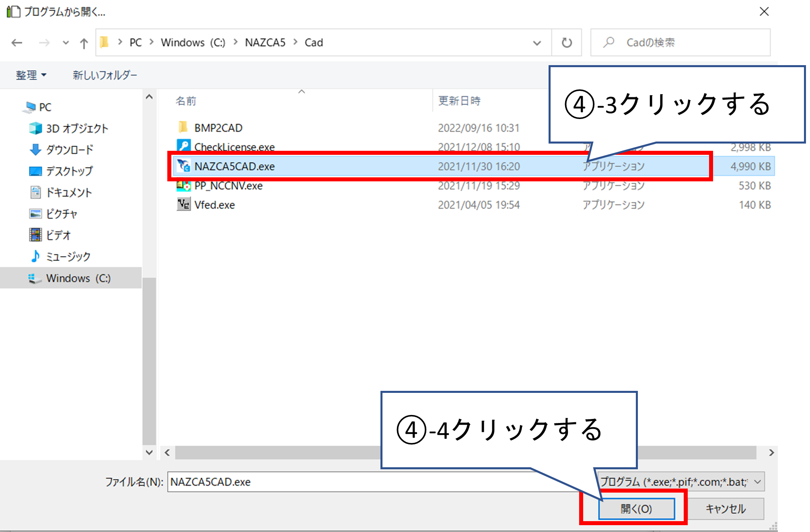
Task: Select PC in the navigation pane
Action: click(x=45, y=107)
